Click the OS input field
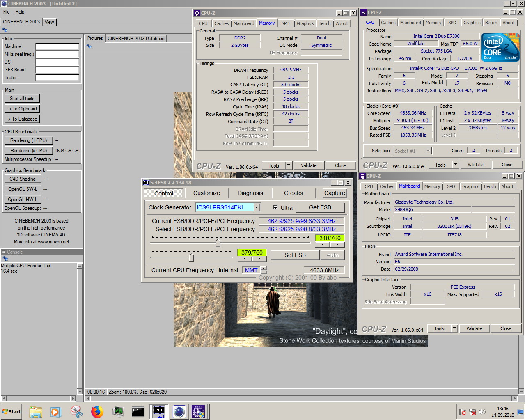Viewport: 525px width, 420px height. 57,62
